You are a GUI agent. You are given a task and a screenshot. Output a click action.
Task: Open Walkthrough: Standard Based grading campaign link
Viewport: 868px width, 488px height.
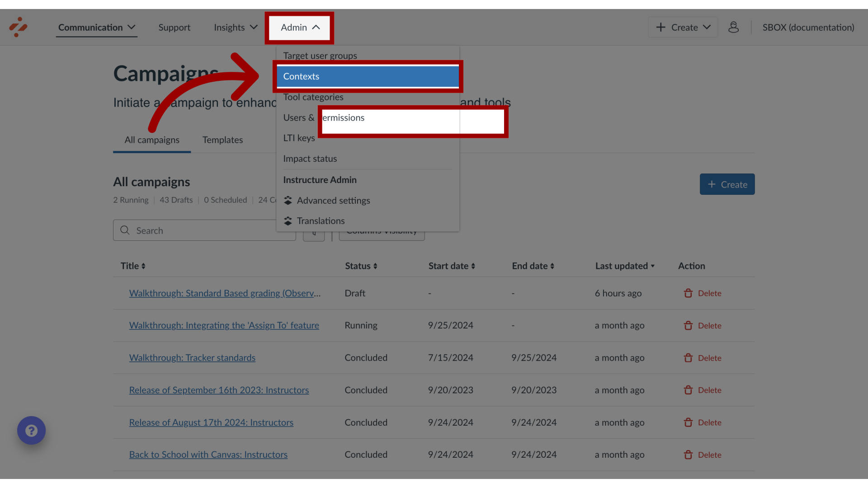coord(225,293)
